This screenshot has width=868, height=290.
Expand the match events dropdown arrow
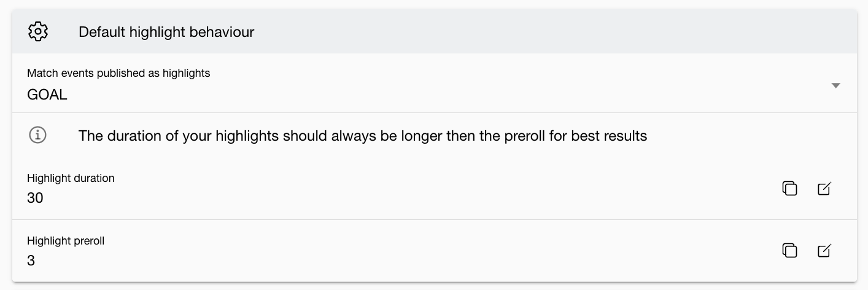click(x=835, y=85)
